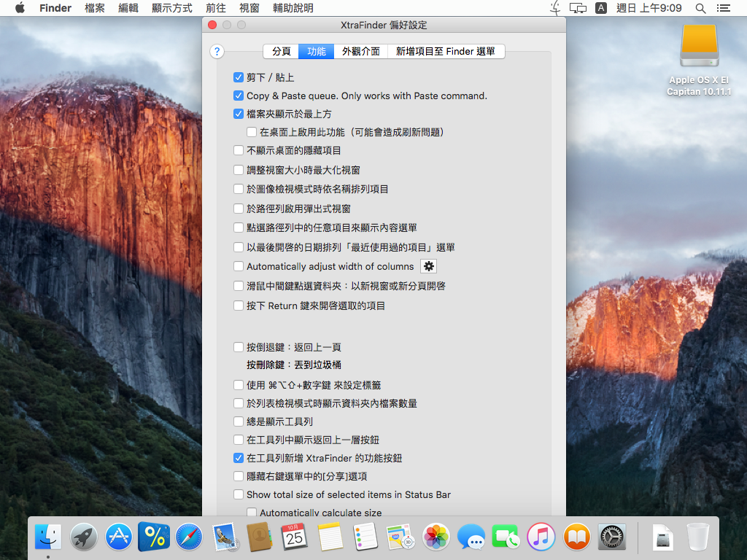Screen dimensions: 747x560
Task: Open display mirroring menu bar icon
Action: [578, 8]
